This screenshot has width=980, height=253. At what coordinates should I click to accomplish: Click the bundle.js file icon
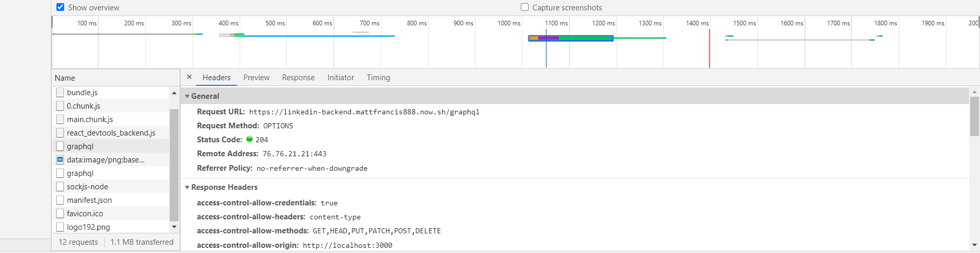click(60, 93)
